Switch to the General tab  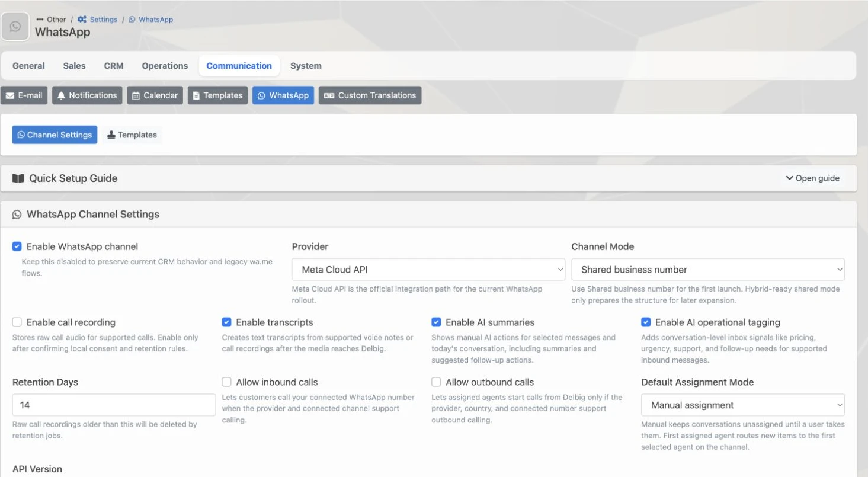coord(28,66)
